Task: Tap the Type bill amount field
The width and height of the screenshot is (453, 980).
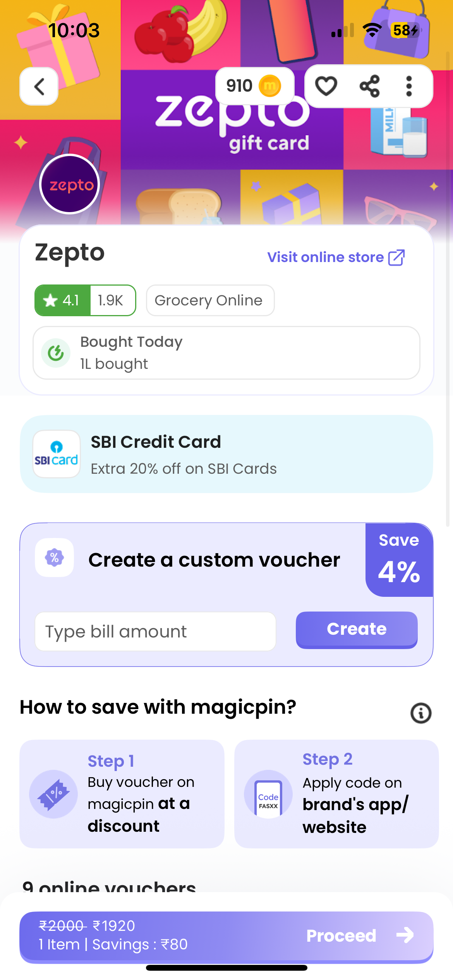Action: (x=155, y=631)
